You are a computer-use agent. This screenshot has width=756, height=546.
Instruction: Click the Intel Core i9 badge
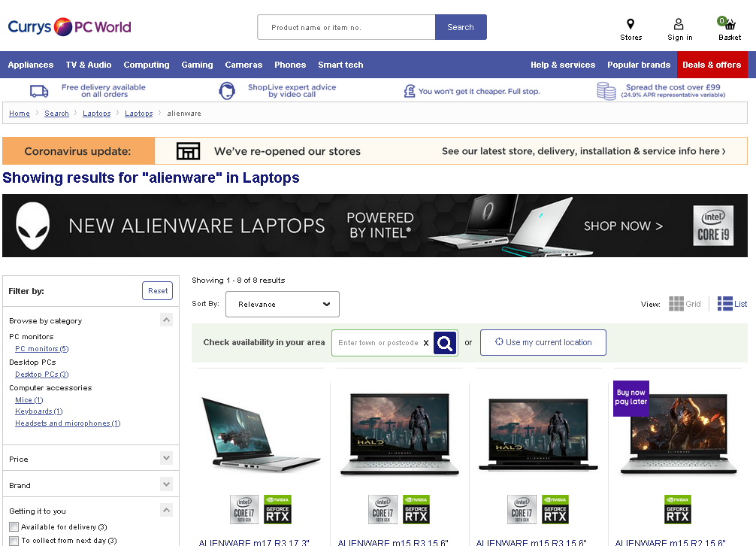[714, 226]
